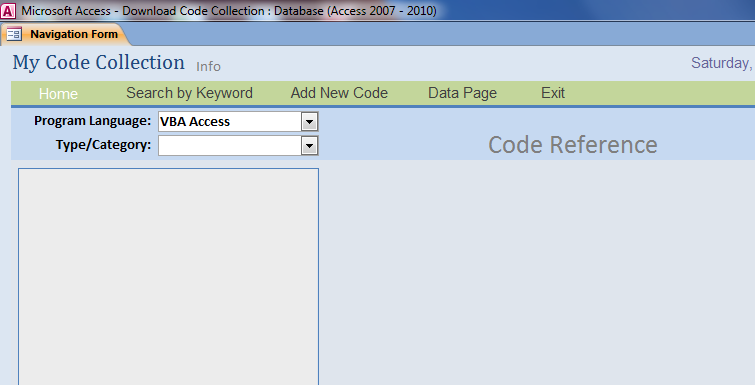Click inside the empty code list box

[169, 277]
